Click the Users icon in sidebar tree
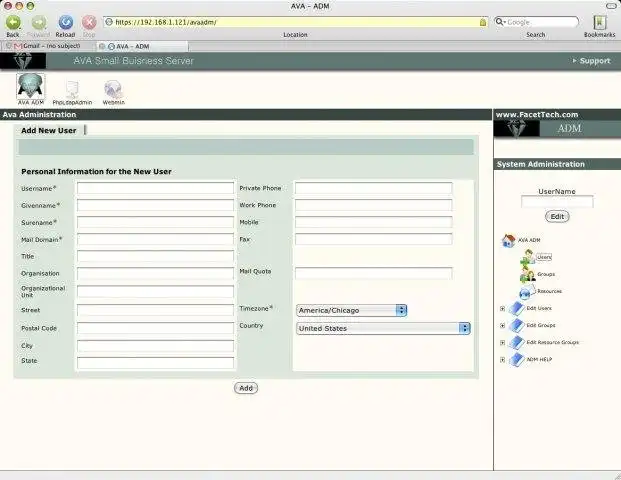The height and width of the screenshot is (480, 621). click(x=528, y=257)
